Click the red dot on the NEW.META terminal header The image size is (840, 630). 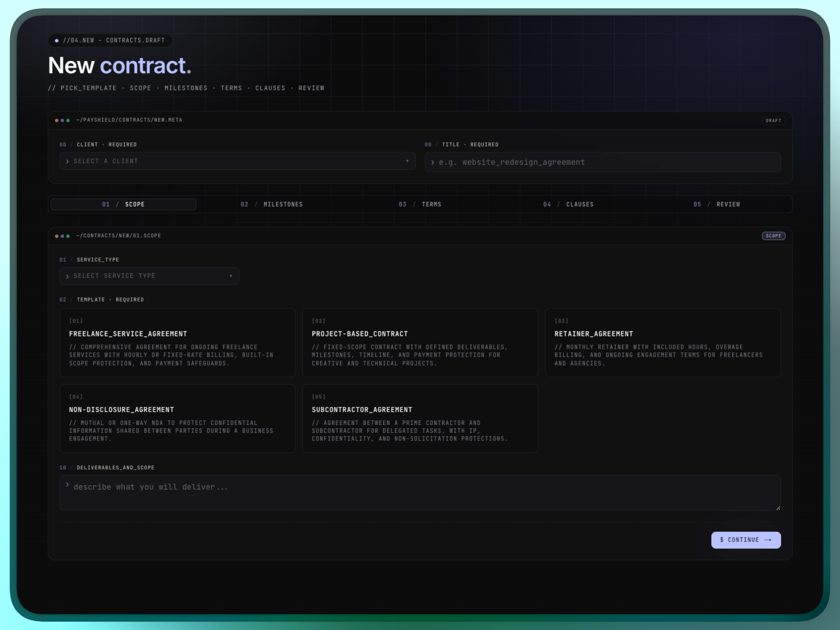click(x=57, y=120)
